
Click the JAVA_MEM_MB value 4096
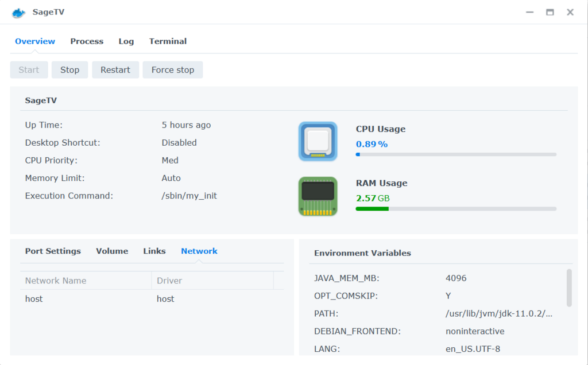click(x=456, y=278)
